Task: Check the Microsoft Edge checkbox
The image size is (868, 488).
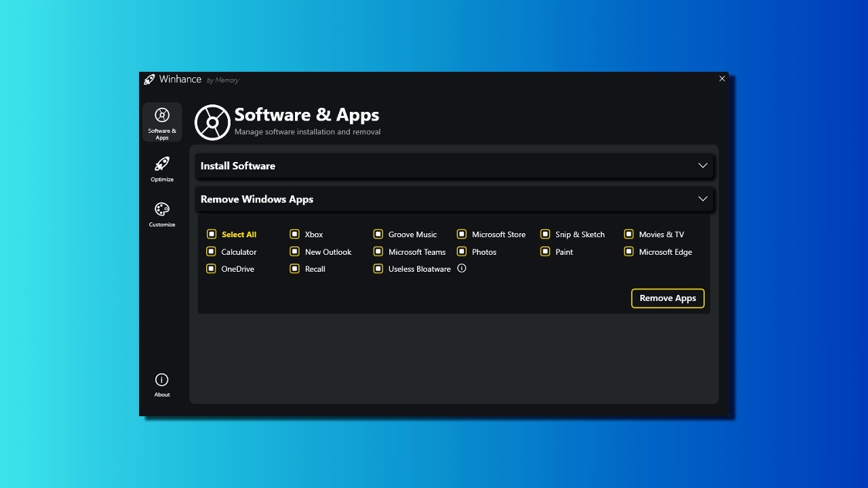Action: tap(629, 251)
